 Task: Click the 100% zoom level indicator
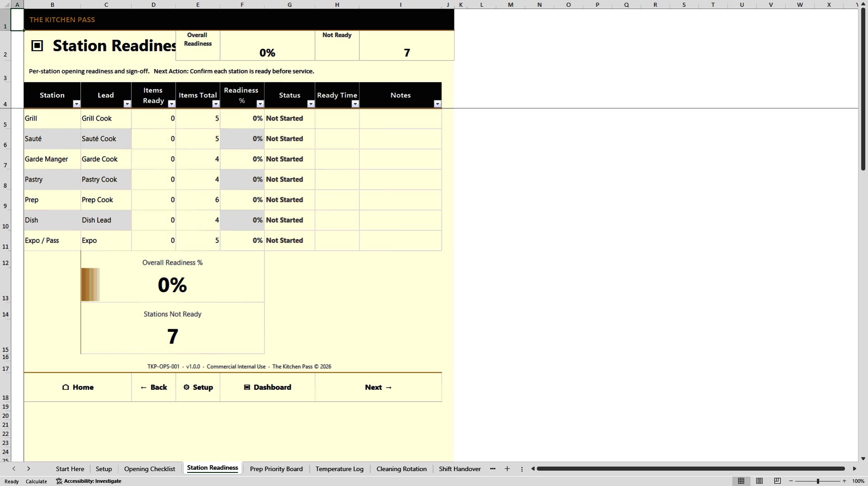pos(858,481)
